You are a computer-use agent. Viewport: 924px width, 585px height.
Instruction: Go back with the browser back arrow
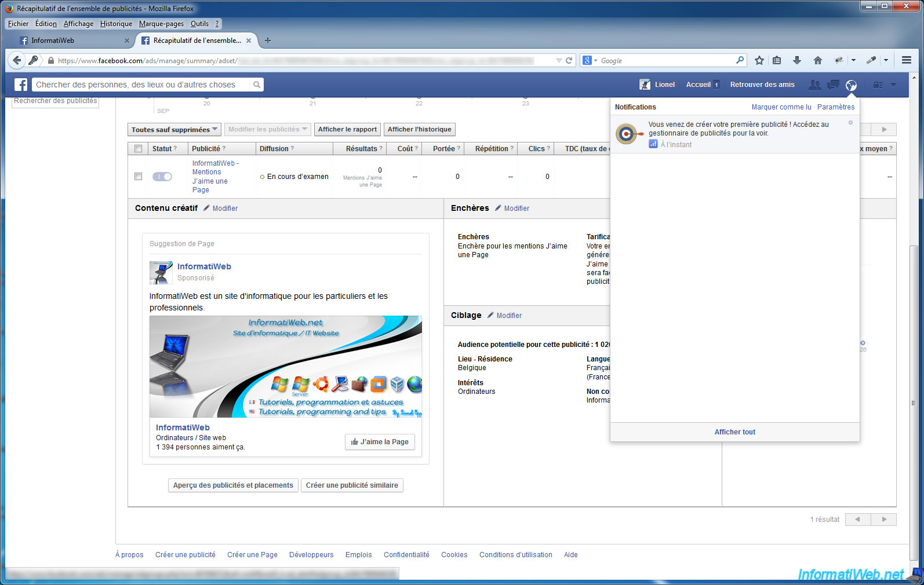[x=17, y=60]
